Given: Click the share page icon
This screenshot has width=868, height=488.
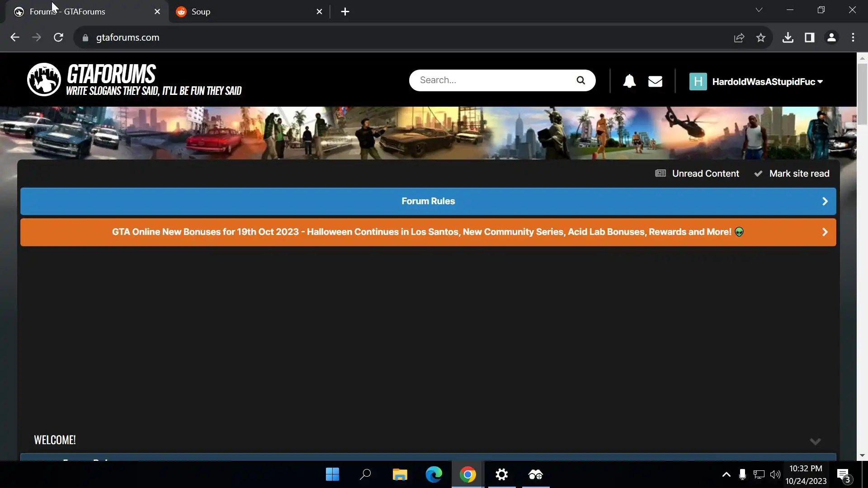Looking at the screenshot, I should tap(739, 38).
